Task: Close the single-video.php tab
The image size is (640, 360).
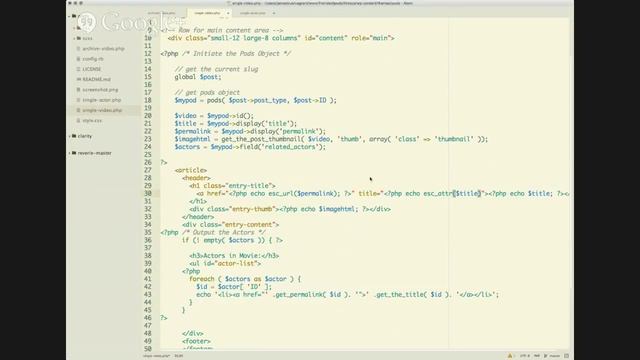Action: click(x=228, y=13)
